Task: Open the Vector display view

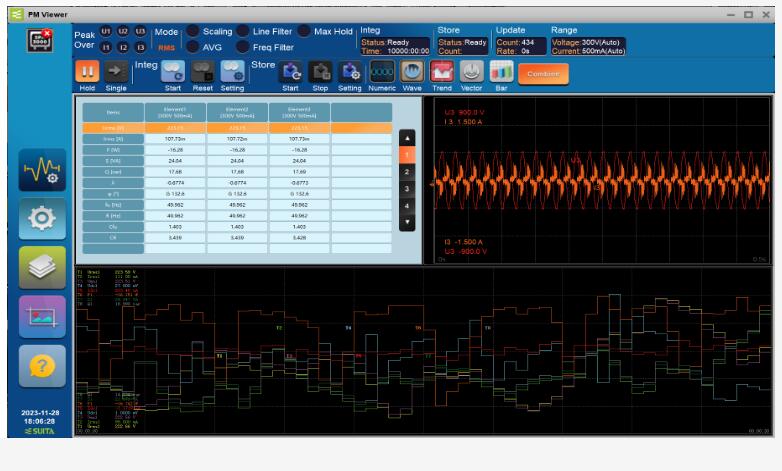Action: click(x=471, y=71)
